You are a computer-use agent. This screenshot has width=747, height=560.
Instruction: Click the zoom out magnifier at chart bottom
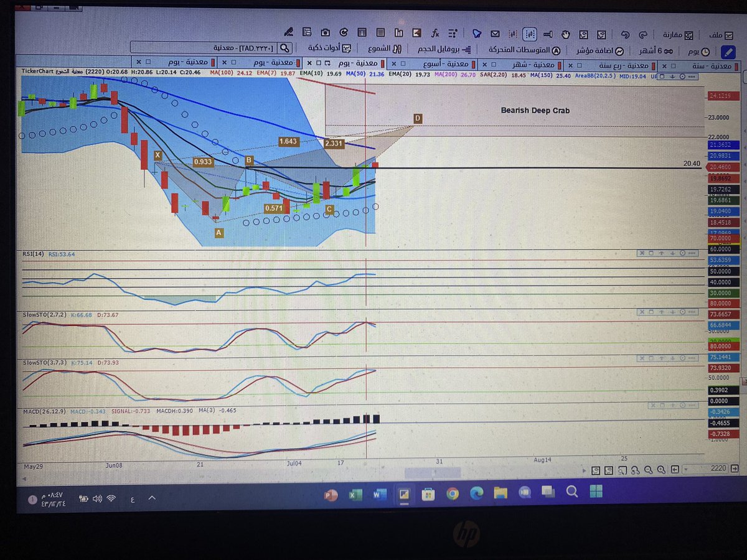pos(649,470)
